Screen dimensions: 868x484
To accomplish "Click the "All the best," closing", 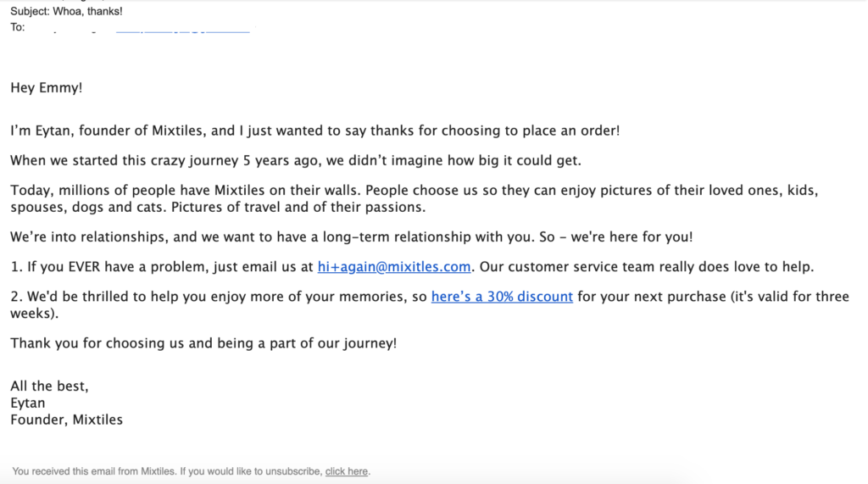I will [x=49, y=386].
